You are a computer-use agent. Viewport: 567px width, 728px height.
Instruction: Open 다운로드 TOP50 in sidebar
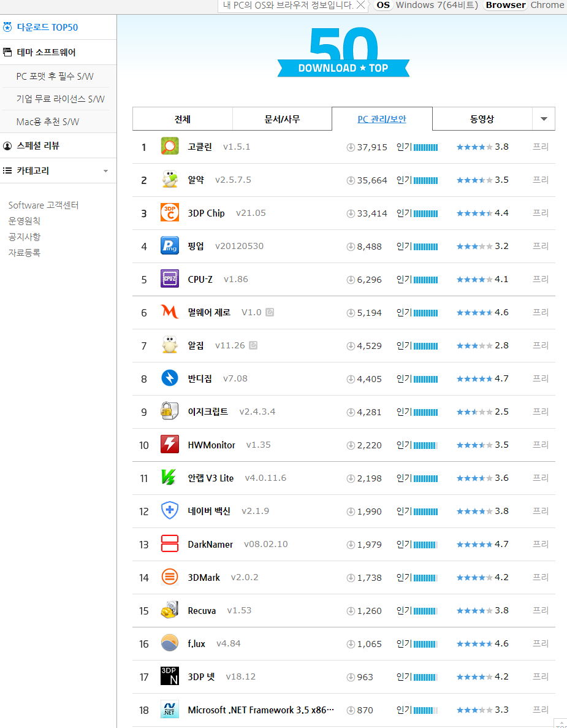[x=47, y=27]
